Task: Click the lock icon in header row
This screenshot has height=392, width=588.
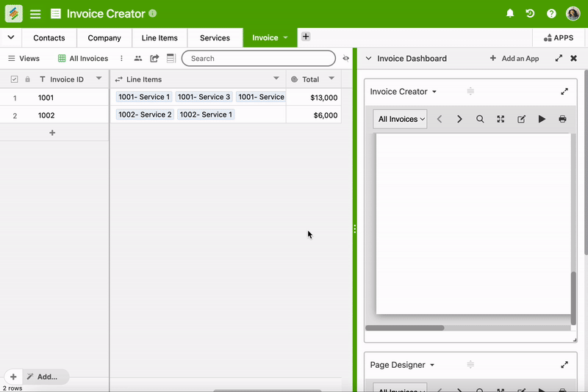Action: 27,79
